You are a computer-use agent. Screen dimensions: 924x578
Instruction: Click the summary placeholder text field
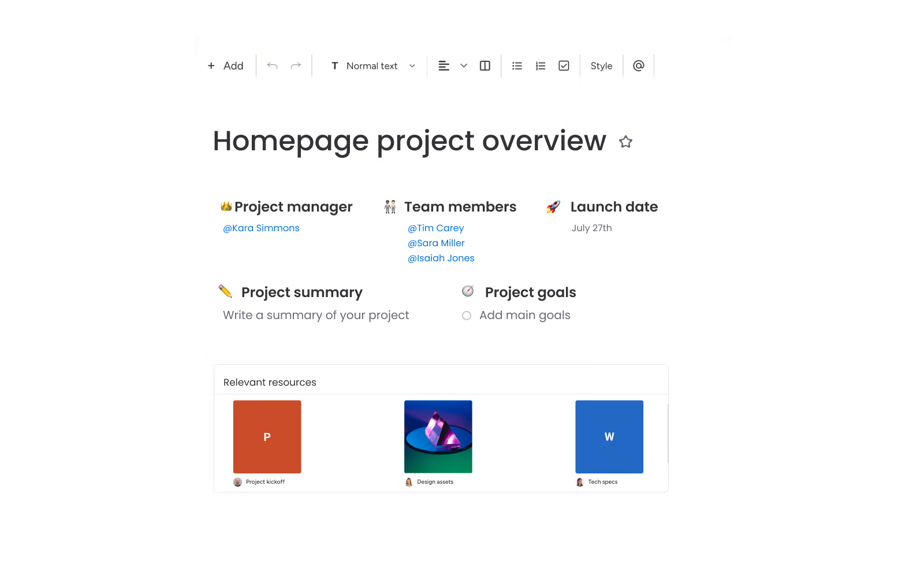316,316
